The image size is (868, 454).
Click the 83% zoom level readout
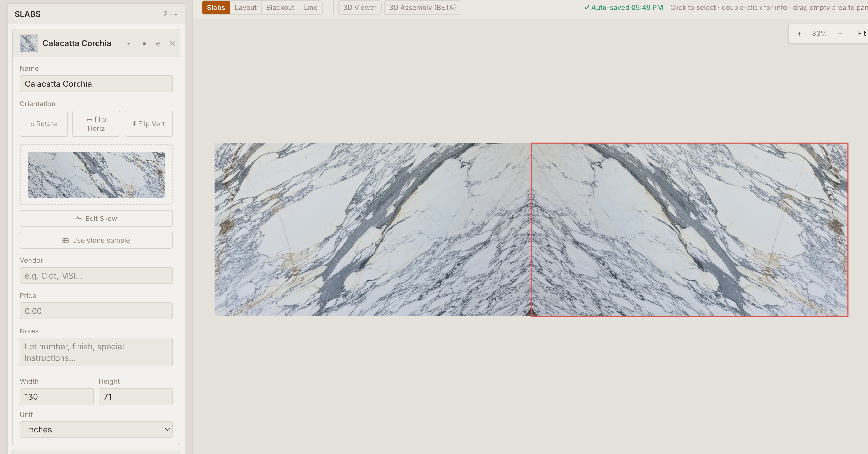pos(819,34)
